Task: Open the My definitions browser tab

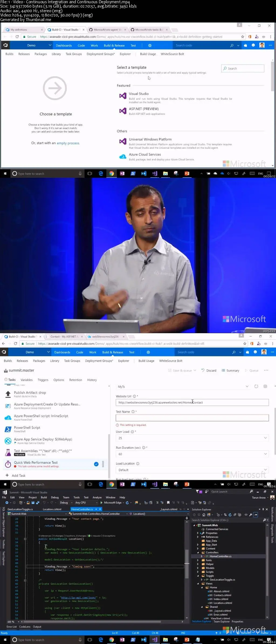Action: (x=24, y=30)
